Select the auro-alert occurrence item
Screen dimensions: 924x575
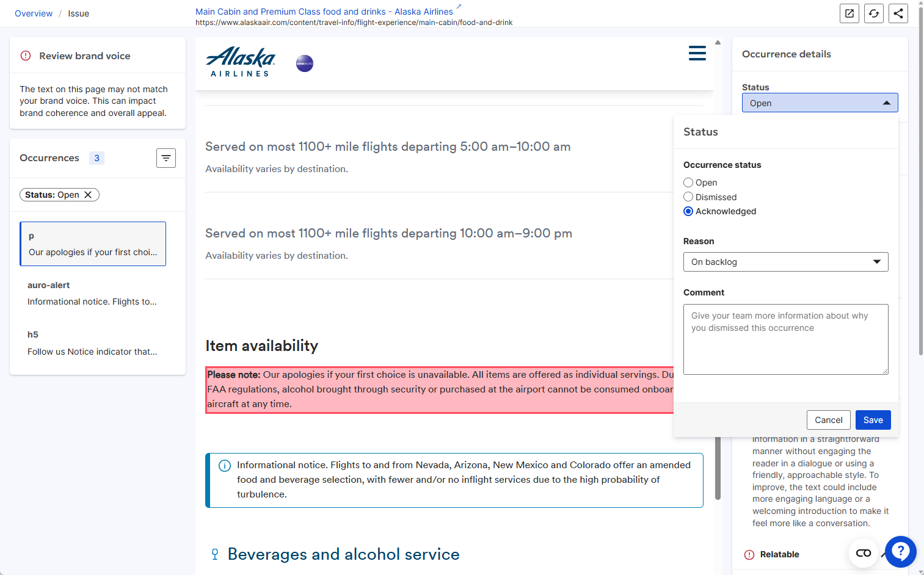coord(93,294)
